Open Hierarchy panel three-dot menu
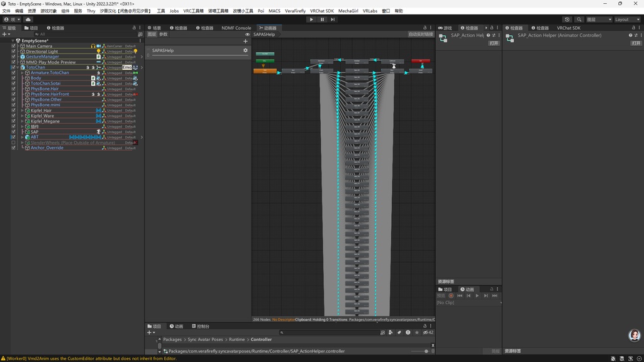The image size is (644, 362). pyautogui.click(x=140, y=28)
